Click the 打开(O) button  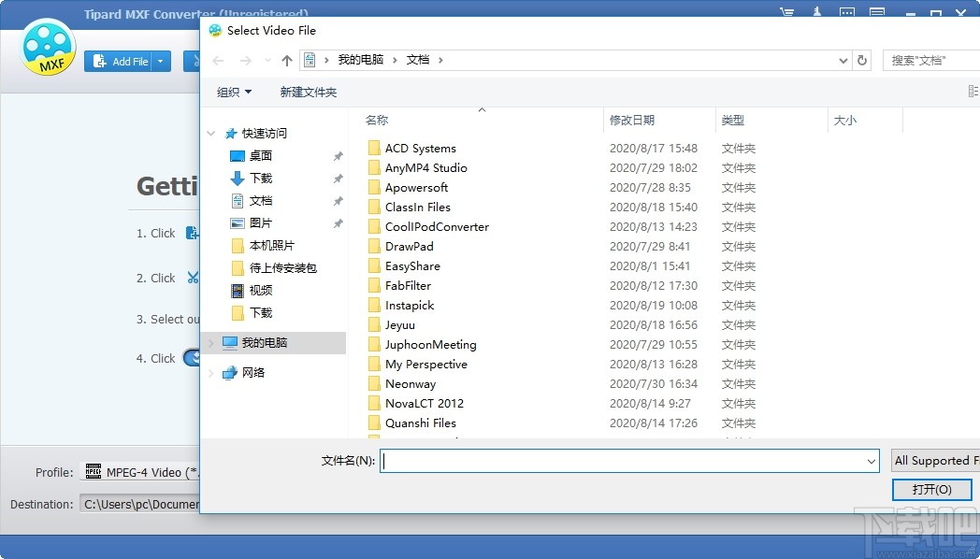coord(932,489)
